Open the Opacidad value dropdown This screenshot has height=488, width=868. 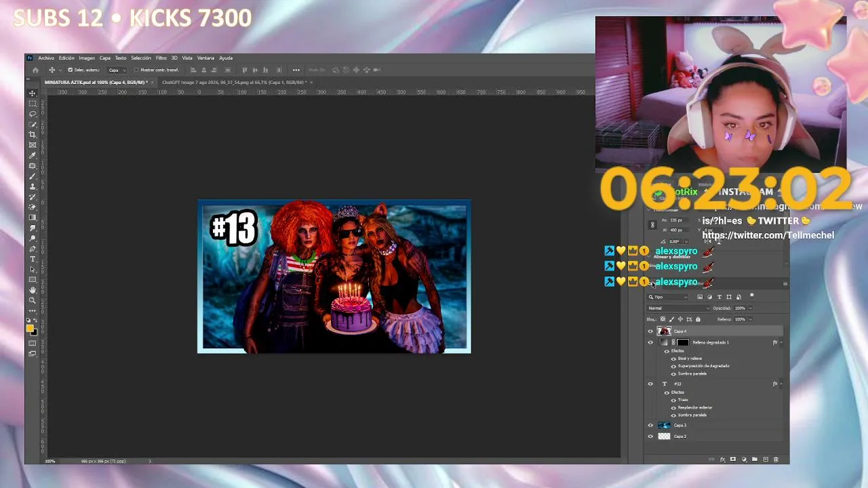click(x=750, y=308)
